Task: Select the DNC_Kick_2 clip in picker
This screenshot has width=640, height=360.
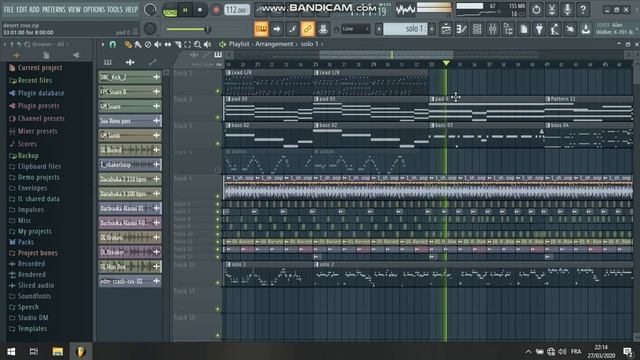Action: 130,77
